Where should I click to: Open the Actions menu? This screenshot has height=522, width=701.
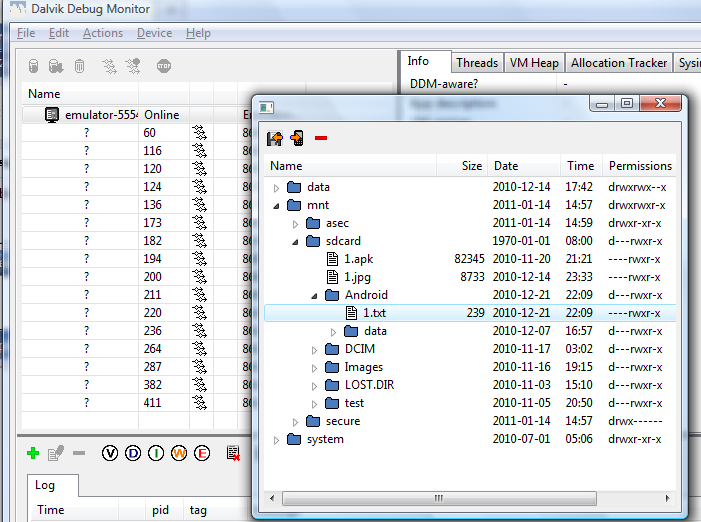pos(103,33)
